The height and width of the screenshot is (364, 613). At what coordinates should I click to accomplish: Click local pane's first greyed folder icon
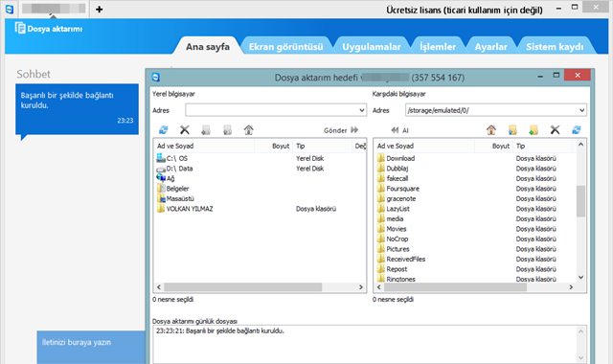206,130
